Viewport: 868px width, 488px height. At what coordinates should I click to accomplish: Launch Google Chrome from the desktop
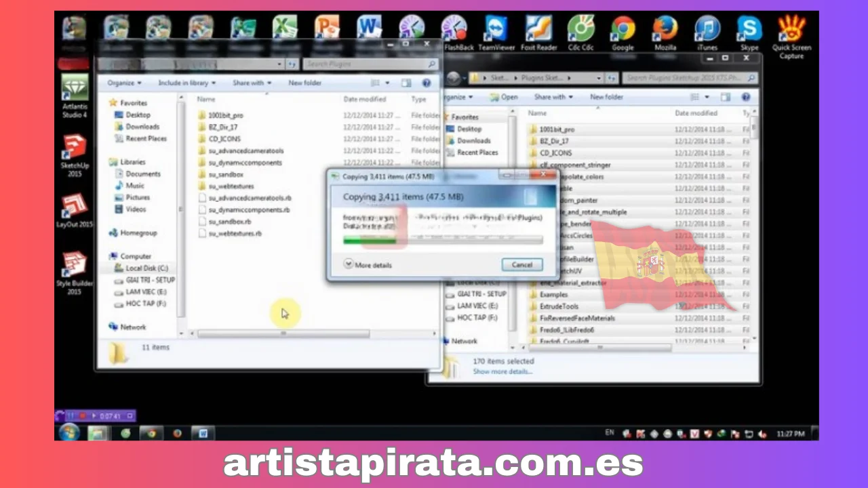pyautogui.click(x=623, y=33)
